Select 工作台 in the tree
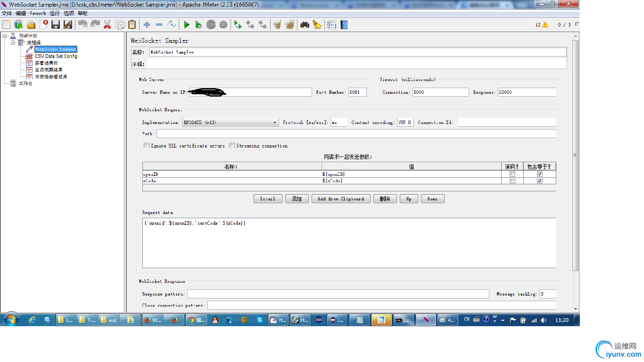Image resolution: width=644 pixels, height=362 pixels. coord(25,83)
